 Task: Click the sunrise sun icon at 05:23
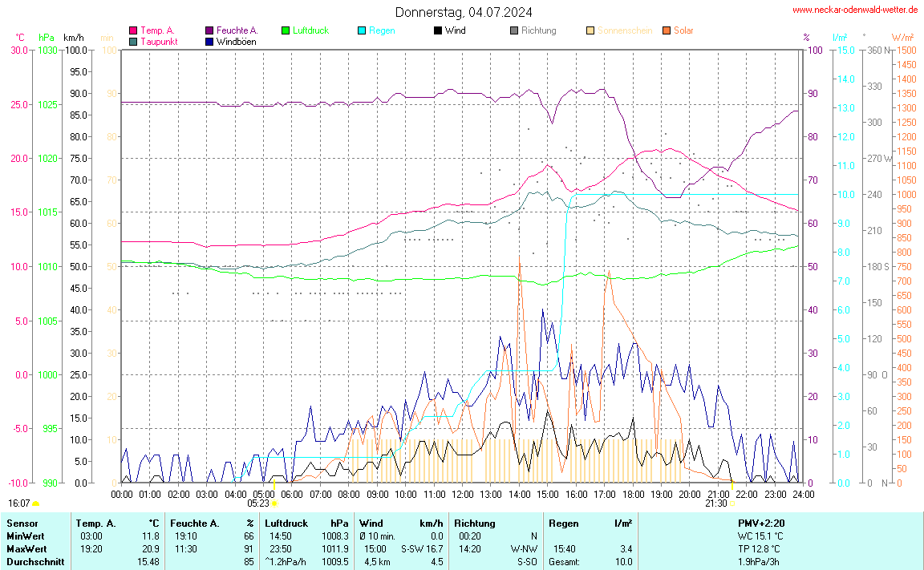(274, 503)
